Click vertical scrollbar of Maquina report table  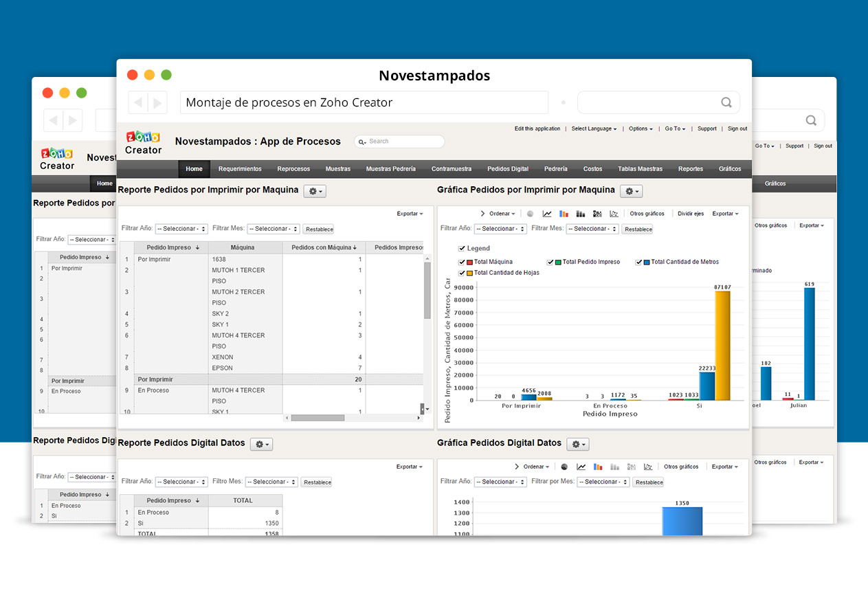(427, 291)
